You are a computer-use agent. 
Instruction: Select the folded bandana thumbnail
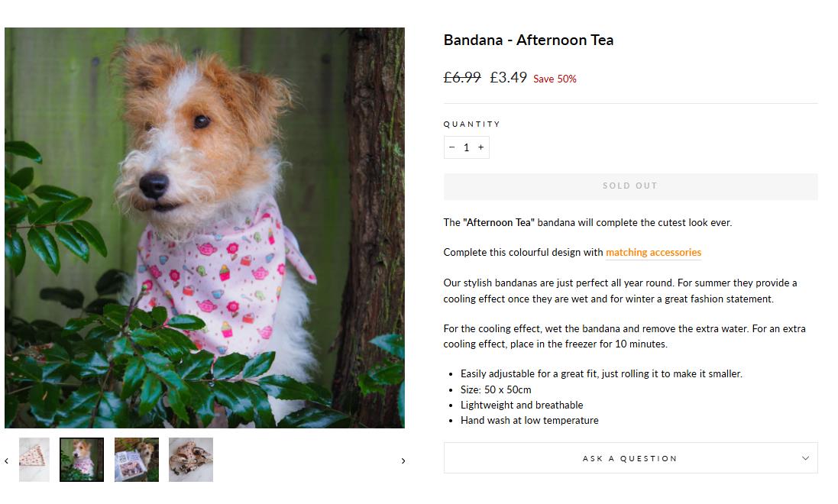coord(34,460)
